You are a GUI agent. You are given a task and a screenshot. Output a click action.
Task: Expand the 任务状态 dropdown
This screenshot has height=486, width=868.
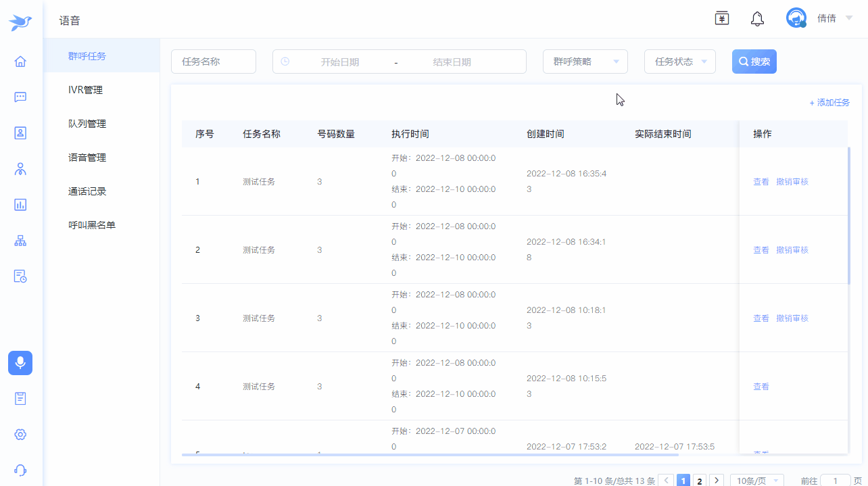[679, 62]
